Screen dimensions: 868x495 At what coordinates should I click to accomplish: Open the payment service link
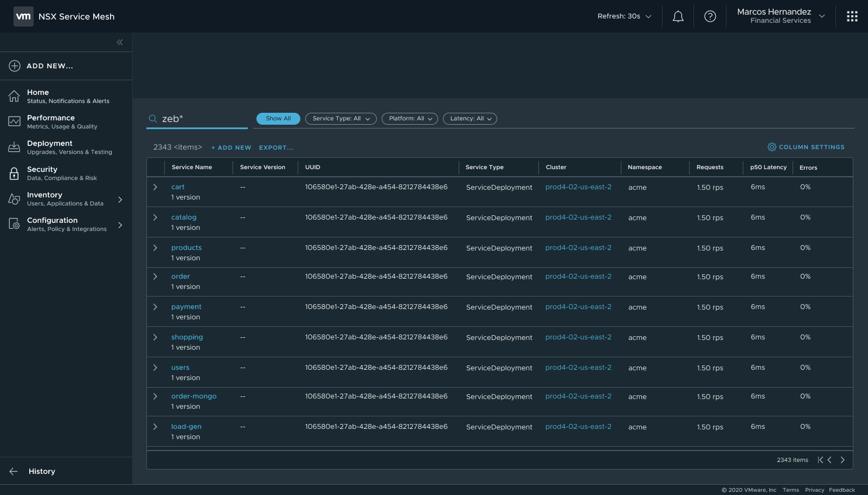click(x=187, y=307)
